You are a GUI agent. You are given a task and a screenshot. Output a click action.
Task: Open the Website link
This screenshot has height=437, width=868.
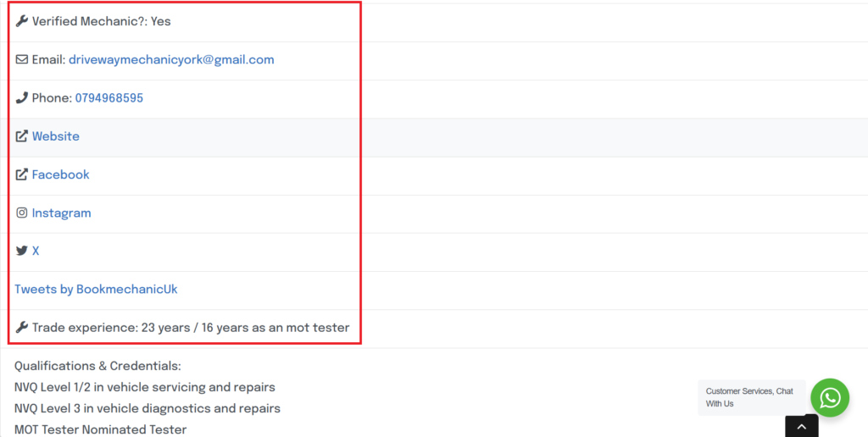point(56,136)
